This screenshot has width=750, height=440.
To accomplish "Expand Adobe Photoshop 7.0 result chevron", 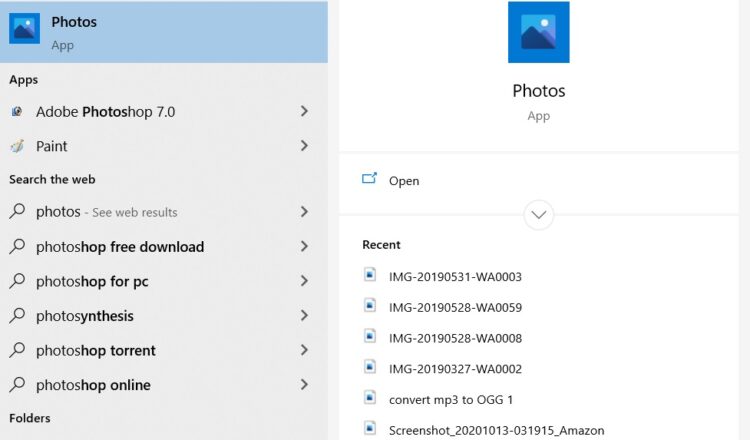I will click(x=304, y=111).
